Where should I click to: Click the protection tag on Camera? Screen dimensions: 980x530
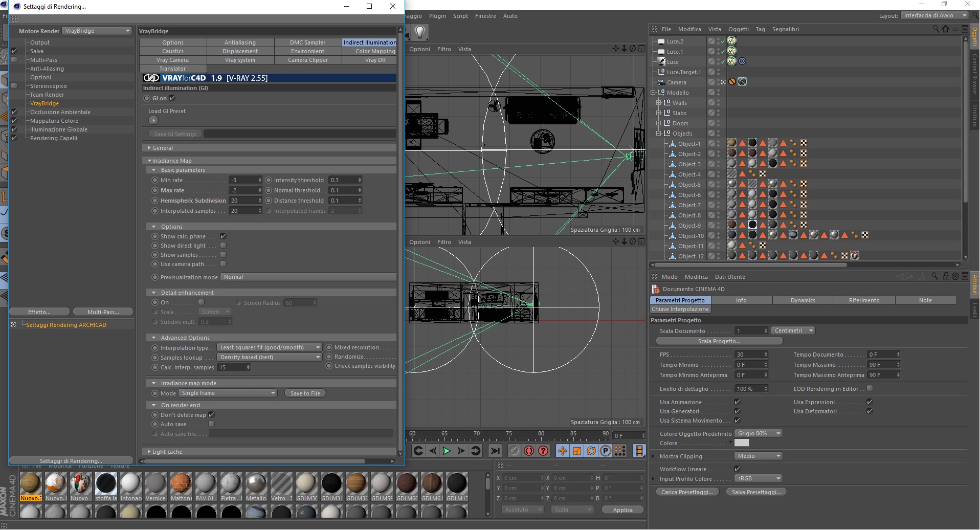[732, 82]
